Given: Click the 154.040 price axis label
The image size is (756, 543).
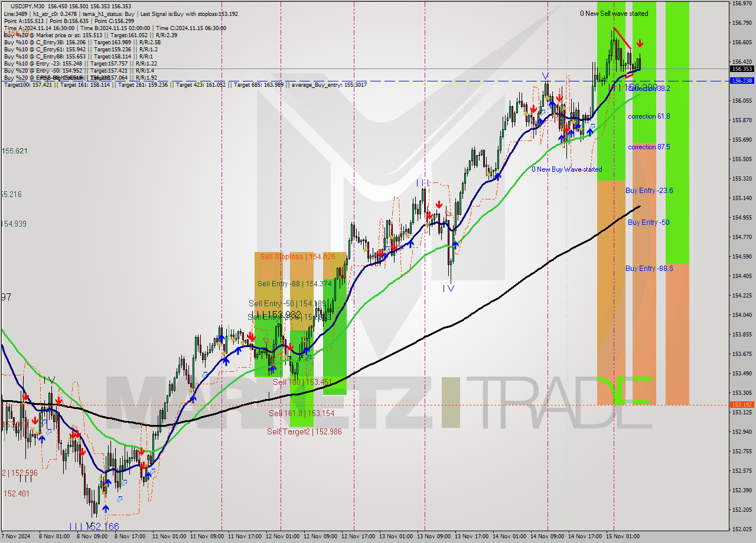Looking at the screenshot, I should click(742, 315).
